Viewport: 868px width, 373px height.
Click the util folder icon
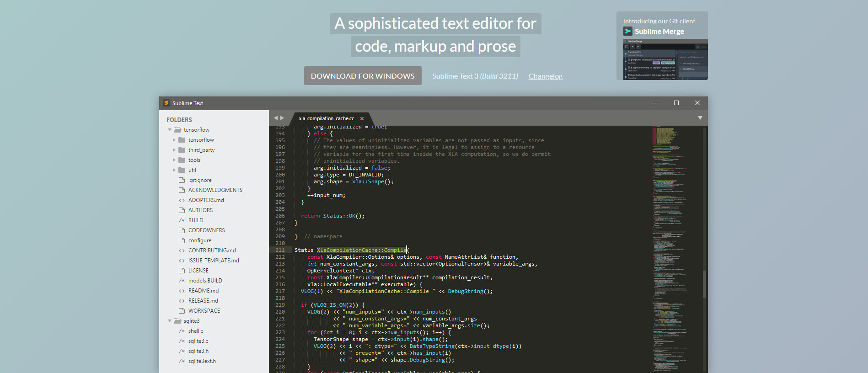[x=182, y=170]
